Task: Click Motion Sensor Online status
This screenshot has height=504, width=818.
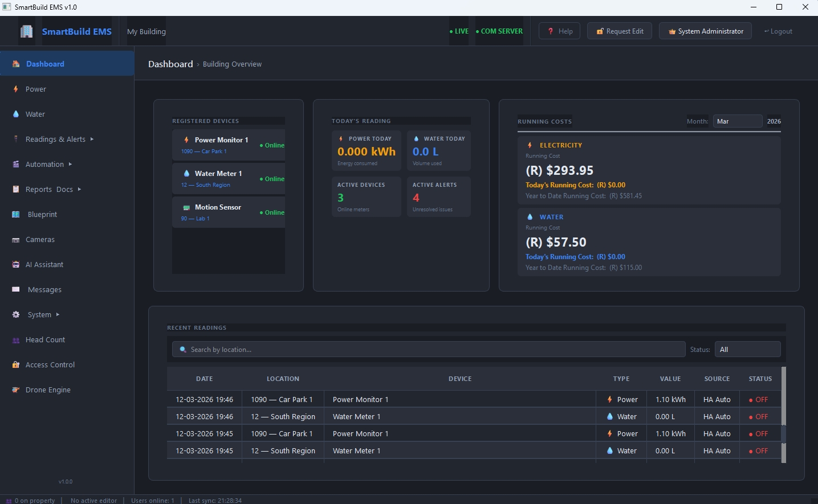Action: pos(272,212)
